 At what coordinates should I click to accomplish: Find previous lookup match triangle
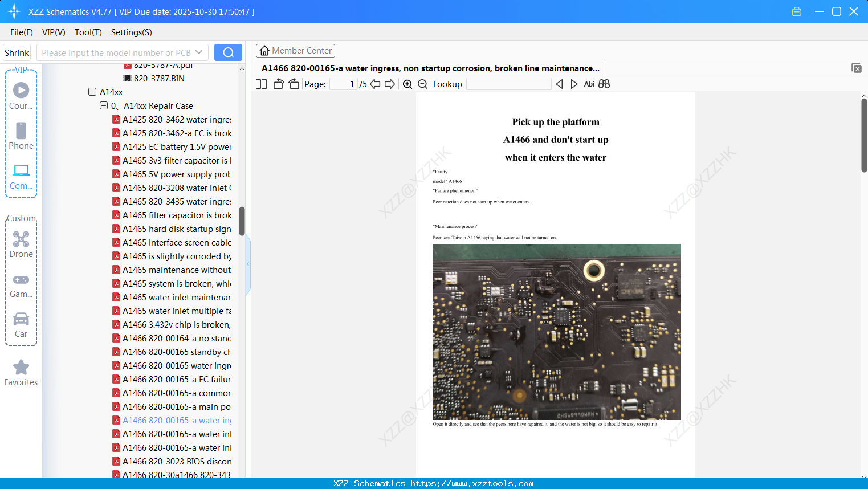(x=559, y=84)
